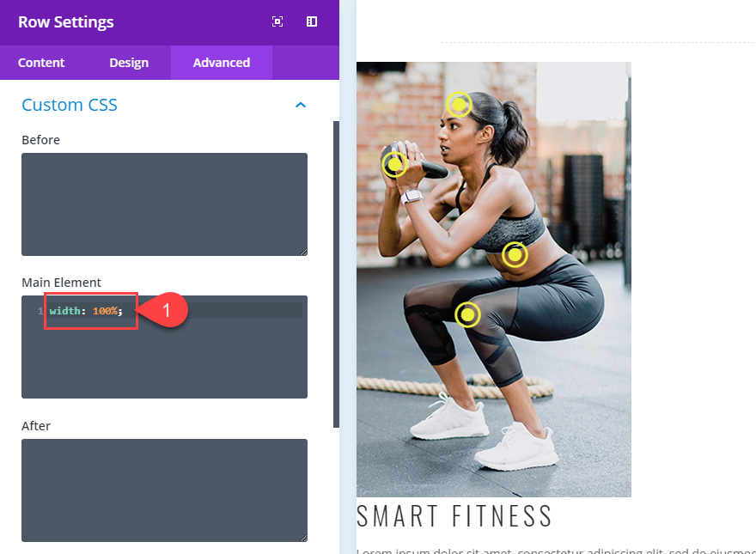
Task: Click the Before field resize handle
Action: pos(302,252)
